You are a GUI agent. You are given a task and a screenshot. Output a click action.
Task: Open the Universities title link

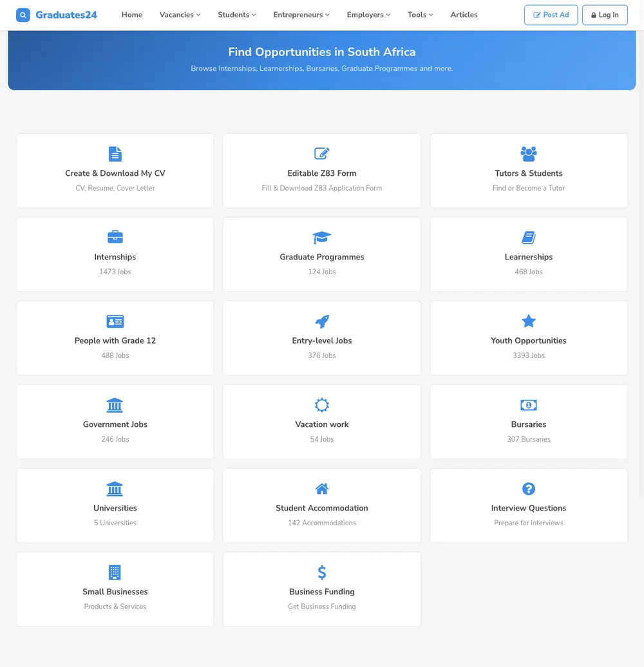point(115,508)
